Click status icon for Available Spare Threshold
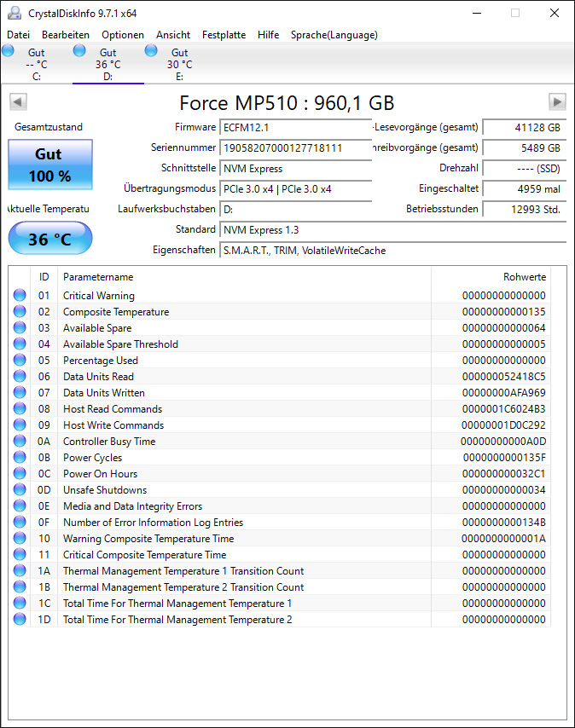Image resolution: width=575 pixels, height=728 pixels. point(20,344)
